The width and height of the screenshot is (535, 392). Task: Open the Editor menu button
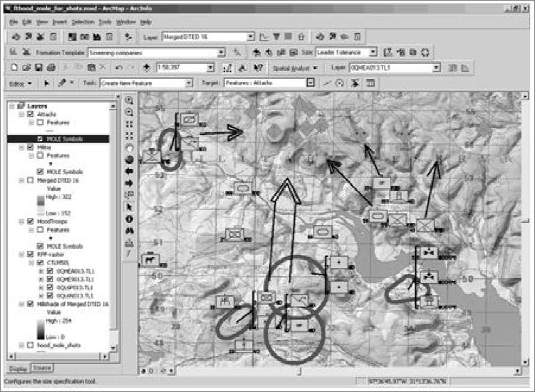20,83
